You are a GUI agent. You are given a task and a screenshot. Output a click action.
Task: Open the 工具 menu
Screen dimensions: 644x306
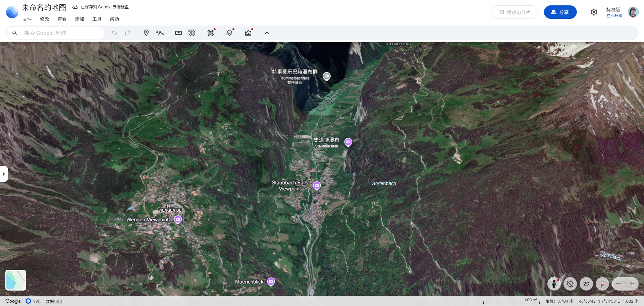pos(97,19)
